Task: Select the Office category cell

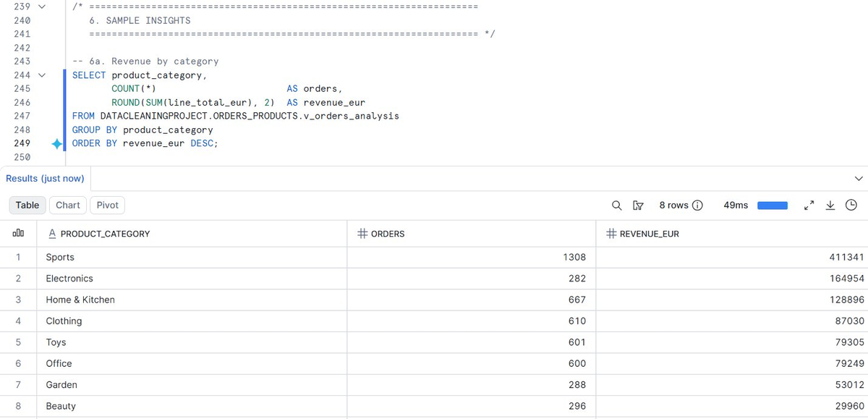Action: tap(191, 363)
